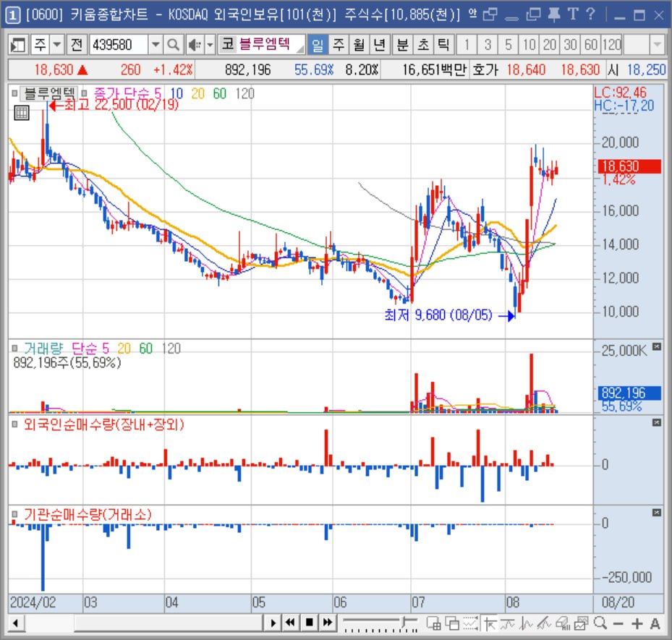Switch to the 월 monthly chart period
The width and height of the screenshot is (672, 640).
359,45
